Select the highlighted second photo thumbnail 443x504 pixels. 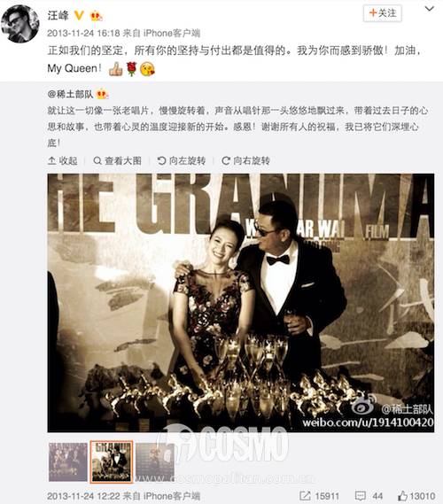coord(112,461)
